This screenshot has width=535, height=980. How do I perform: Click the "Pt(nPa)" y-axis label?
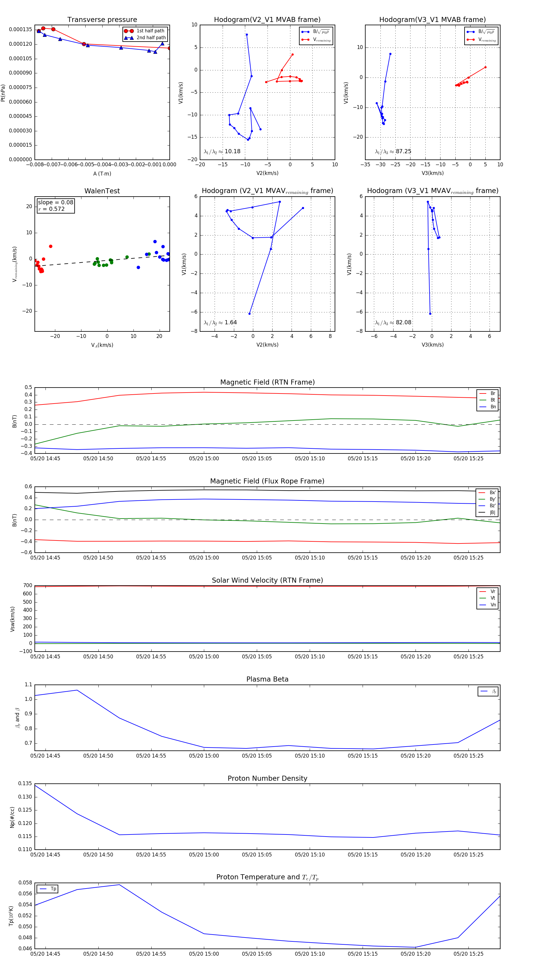coord(3,92)
